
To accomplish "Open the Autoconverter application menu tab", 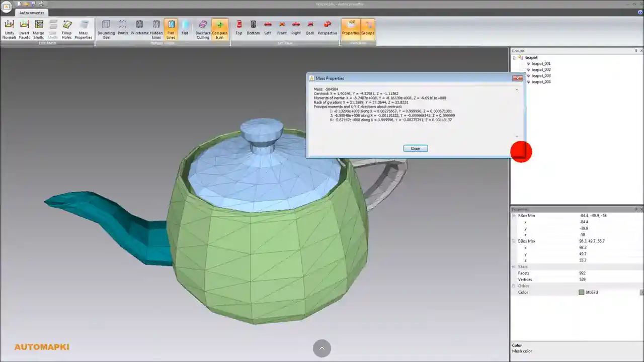I will (31, 13).
